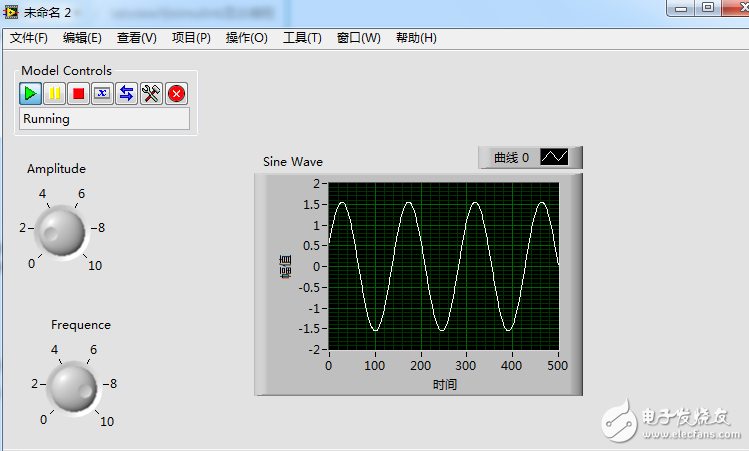The image size is (749, 451).
Task: Open the 工具(T) menu
Action: (x=302, y=38)
